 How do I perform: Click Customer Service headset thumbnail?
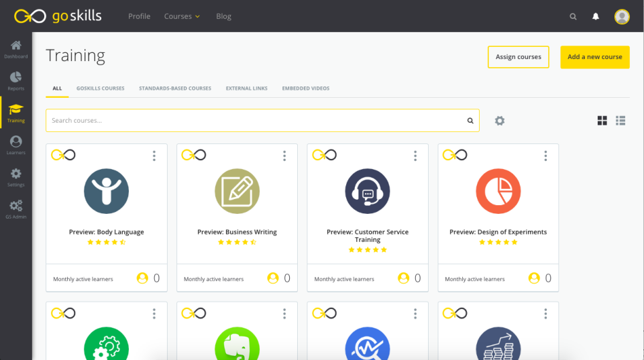click(x=368, y=191)
